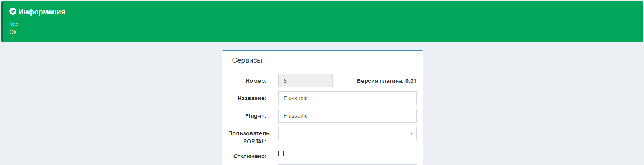
Task: Enable the Отключено checkbox
Action: tap(281, 154)
